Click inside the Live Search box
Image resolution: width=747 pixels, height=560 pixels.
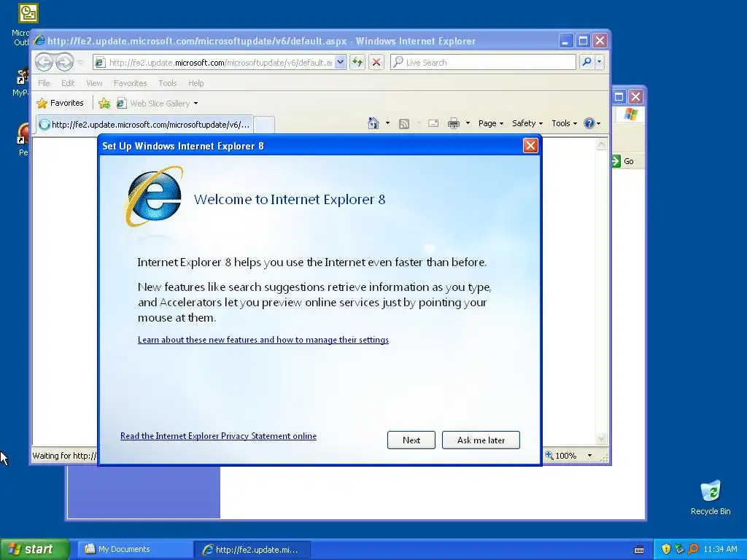coord(483,63)
